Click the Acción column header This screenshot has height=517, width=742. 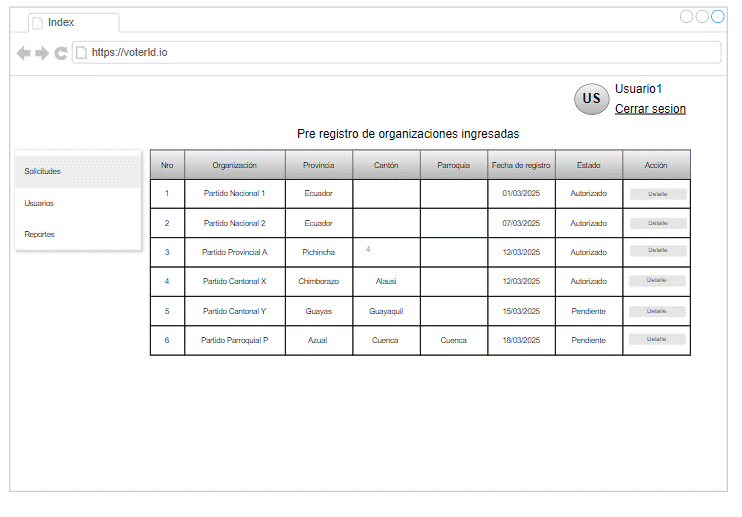(656, 165)
